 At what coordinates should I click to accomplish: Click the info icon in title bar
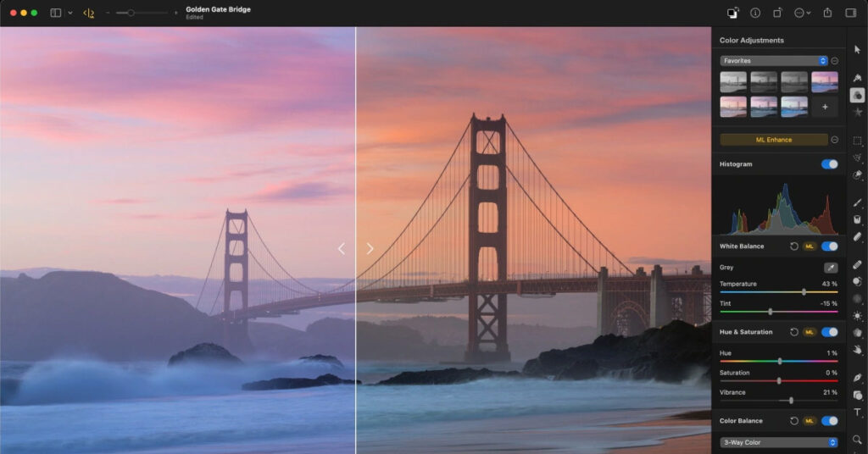pos(754,13)
